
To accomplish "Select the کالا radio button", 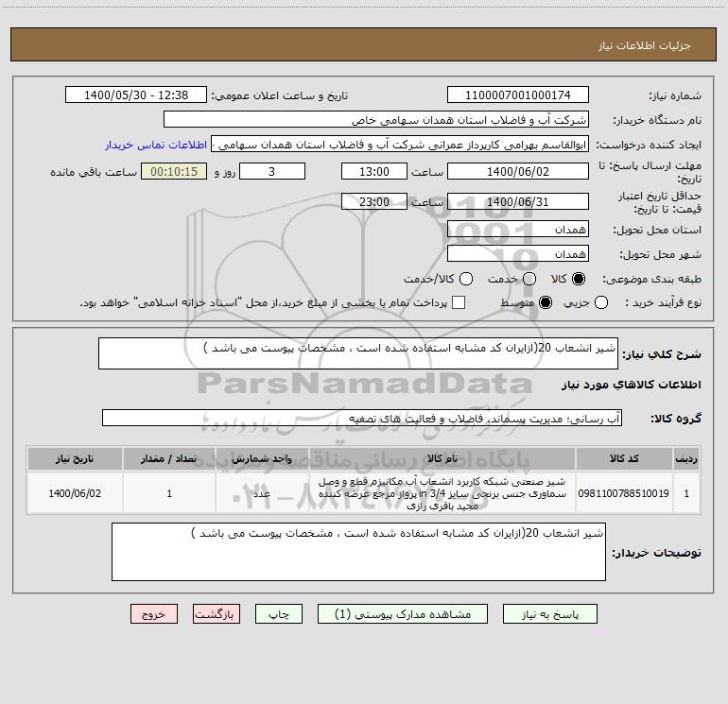I will pyautogui.click(x=579, y=279).
